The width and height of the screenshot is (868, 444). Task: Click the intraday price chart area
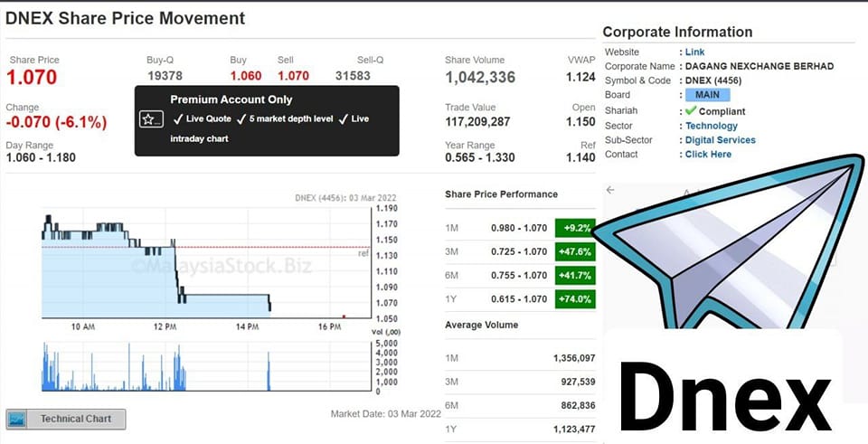point(206,263)
